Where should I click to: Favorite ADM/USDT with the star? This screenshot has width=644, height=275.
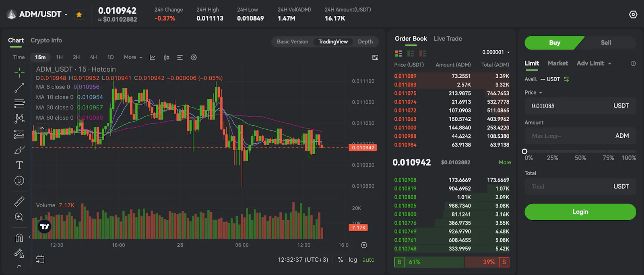(79, 14)
